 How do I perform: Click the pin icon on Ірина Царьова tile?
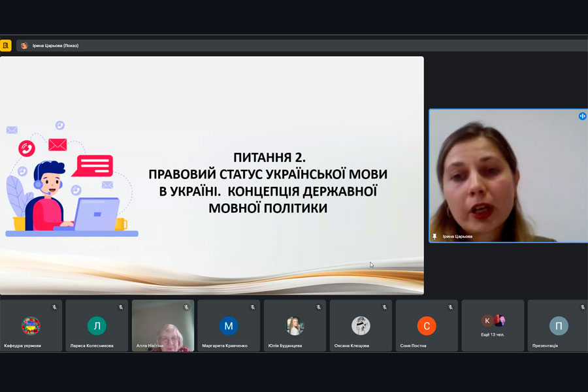pyautogui.click(x=434, y=237)
